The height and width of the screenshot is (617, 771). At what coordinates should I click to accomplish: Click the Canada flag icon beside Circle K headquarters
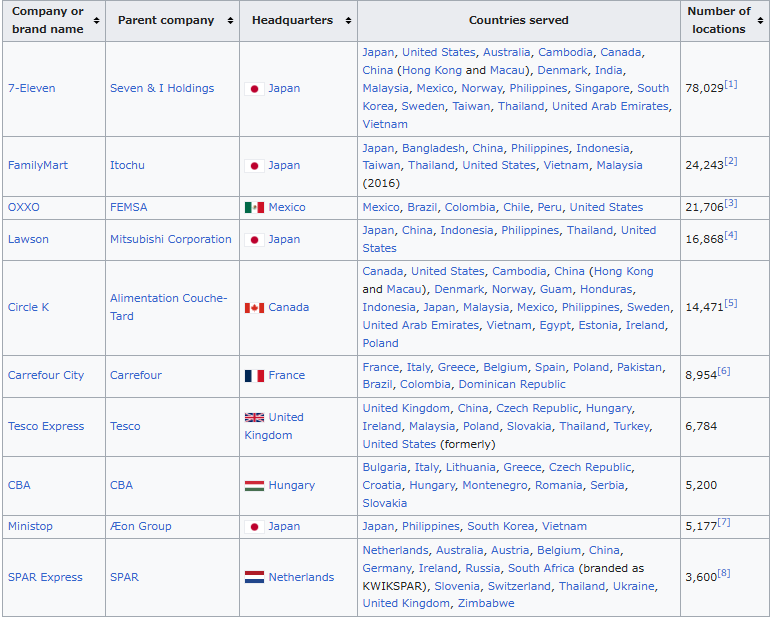(x=254, y=307)
